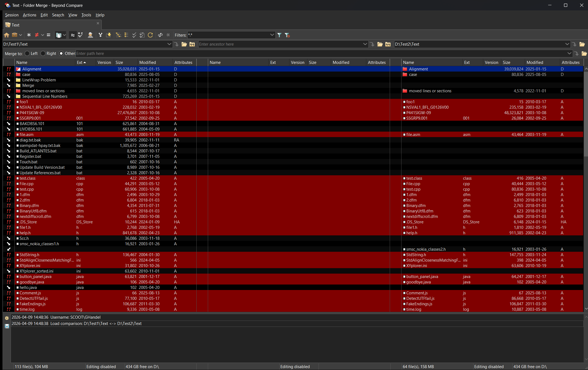588x370 pixels.
Task: Browse for left folder D:\Test1\Text
Action: [x=184, y=44]
